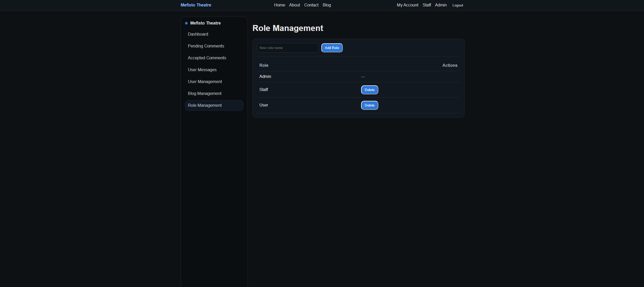The width and height of the screenshot is (644, 287).
Task: Select Role Management in the sidebar
Action: click(205, 105)
